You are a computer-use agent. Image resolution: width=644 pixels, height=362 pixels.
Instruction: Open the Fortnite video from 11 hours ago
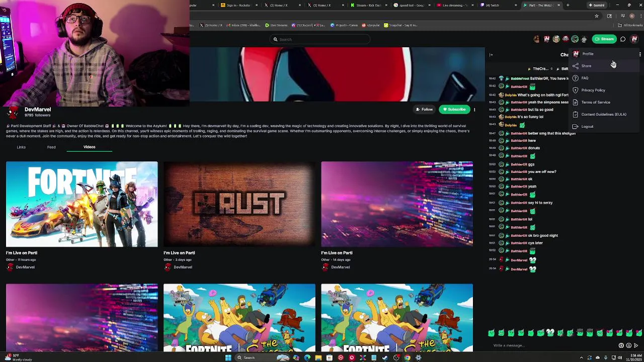82,204
